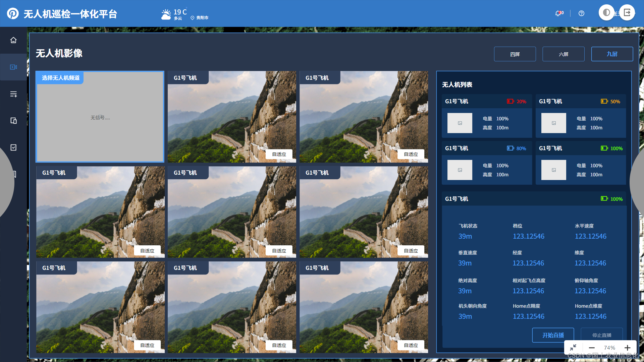Toggle the dark/light theme button
644x362 pixels.
click(606, 13)
